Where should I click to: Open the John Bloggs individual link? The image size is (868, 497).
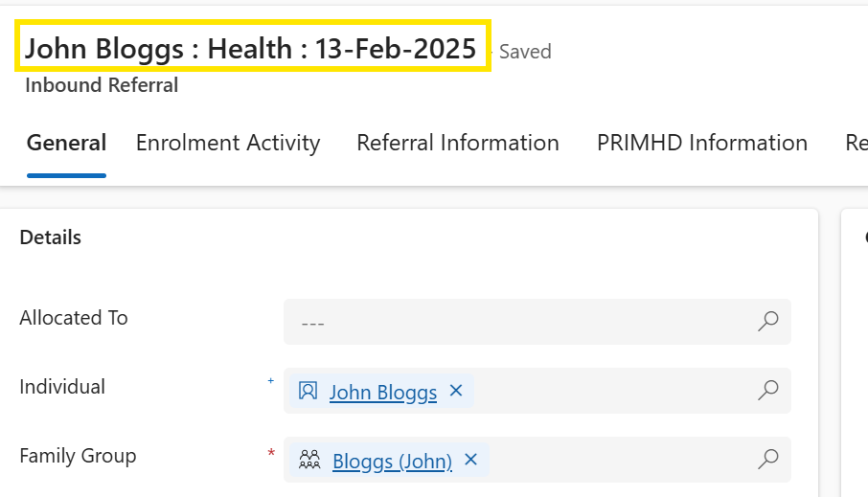[x=383, y=392]
